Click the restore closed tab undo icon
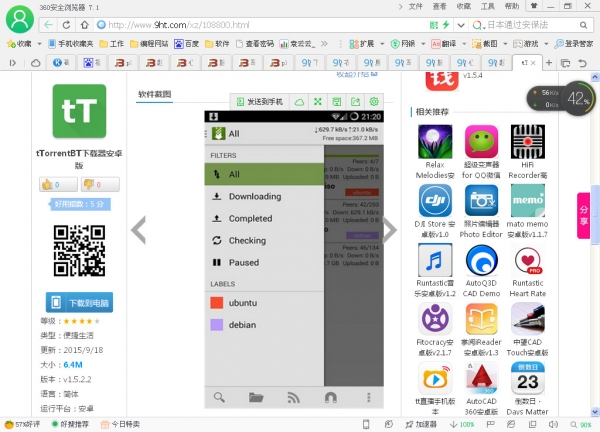This screenshot has height=432, width=600. (582, 63)
